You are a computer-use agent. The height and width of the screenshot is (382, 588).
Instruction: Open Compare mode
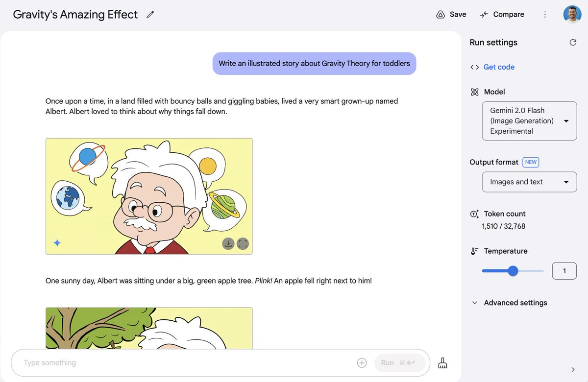tap(502, 15)
